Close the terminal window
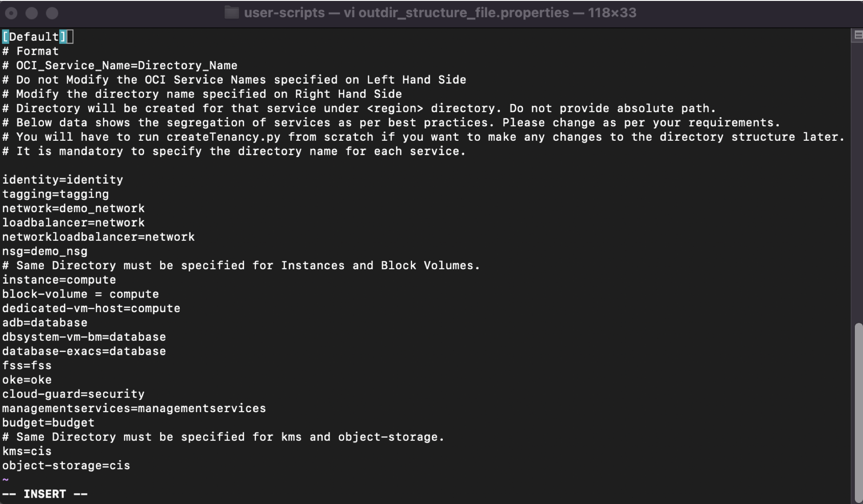This screenshot has width=863, height=504. (11, 13)
